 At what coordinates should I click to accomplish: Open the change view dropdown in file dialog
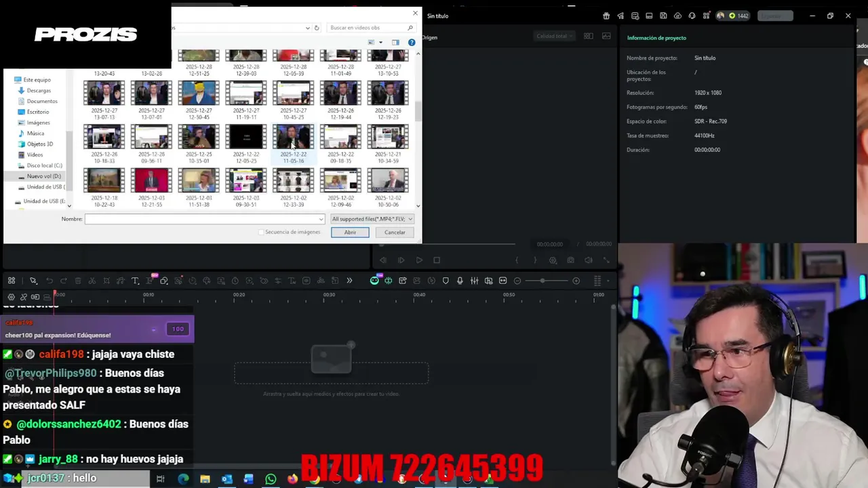(380, 43)
